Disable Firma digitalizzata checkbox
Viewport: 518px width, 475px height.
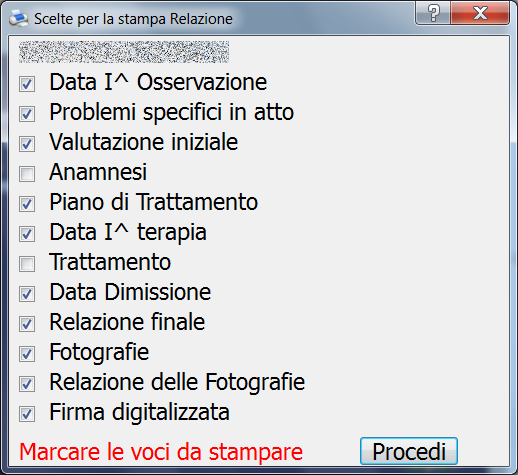[27, 414]
